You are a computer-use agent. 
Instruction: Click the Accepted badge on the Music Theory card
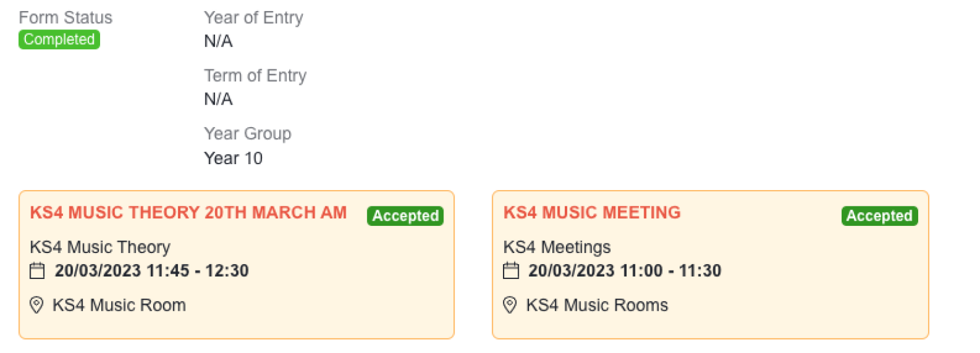point(405,216)
